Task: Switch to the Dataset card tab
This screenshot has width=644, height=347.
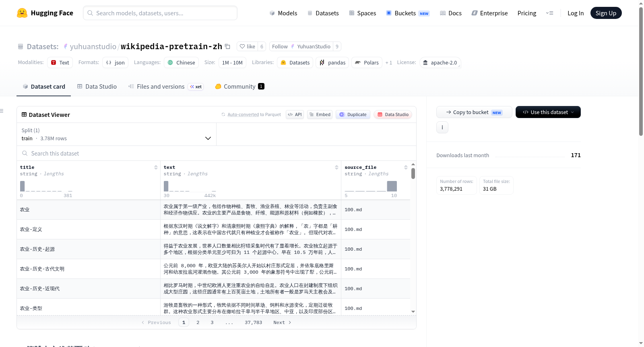Action: tap(43, 86)
